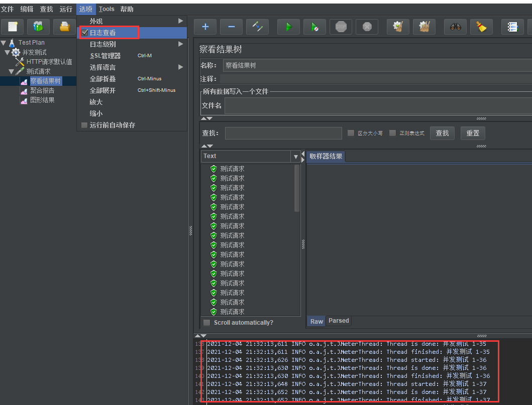Open 运行 menu
This screenshot has width=532, height=405.
(66, 9)
